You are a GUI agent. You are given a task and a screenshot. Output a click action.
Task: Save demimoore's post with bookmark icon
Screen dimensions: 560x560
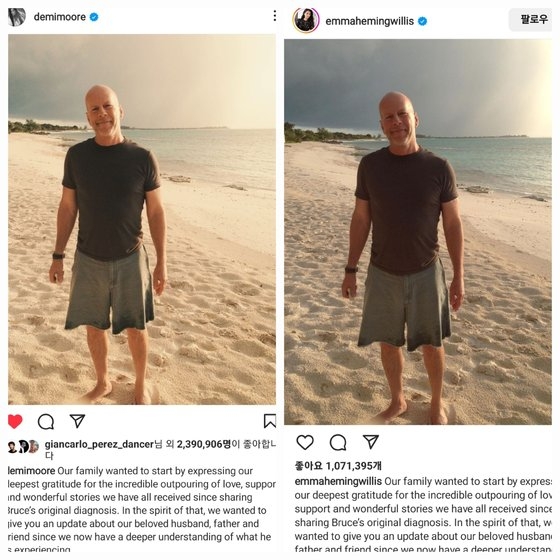coord(270,421)
